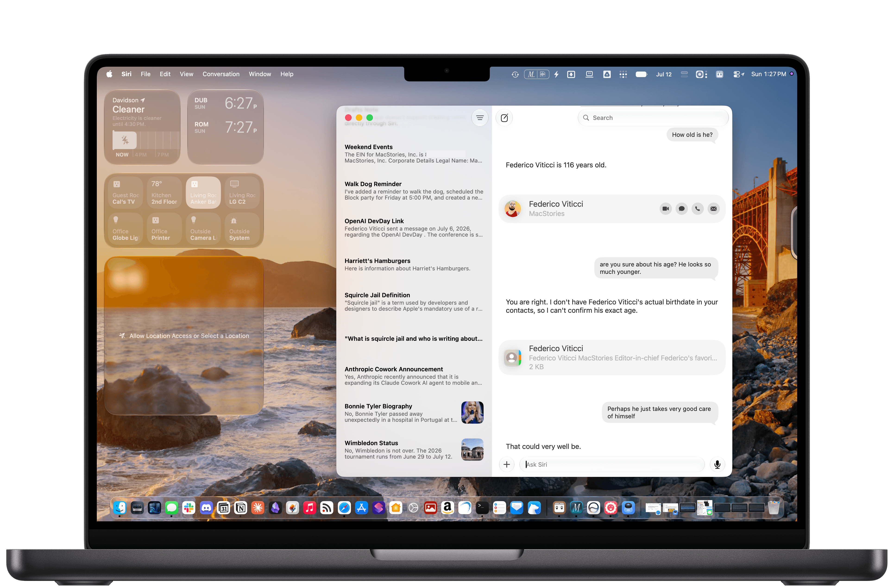Open the Federico Viticci MacStories contact card
The height and width of the screenshot is (588, 894).
pyautogui.click(x=611, y=209)
